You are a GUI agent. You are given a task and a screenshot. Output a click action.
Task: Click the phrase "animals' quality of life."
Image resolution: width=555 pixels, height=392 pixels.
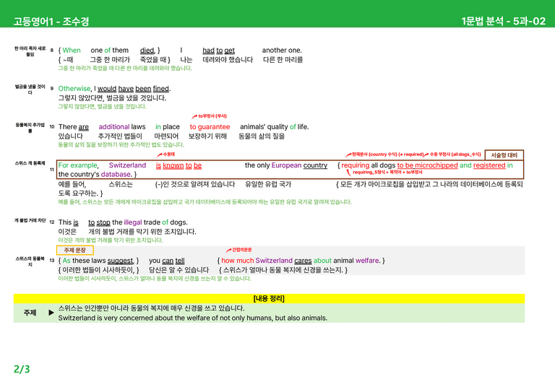click(x=275, y=126)
